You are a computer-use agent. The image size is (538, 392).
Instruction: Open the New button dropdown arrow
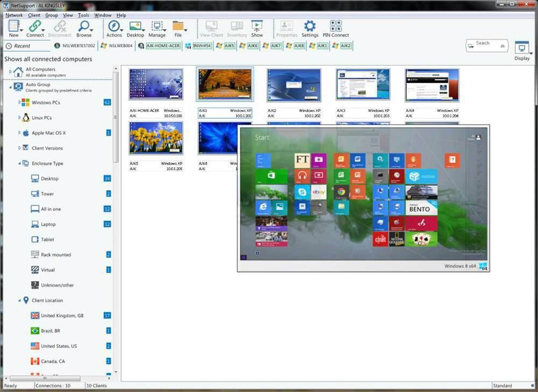22,30
